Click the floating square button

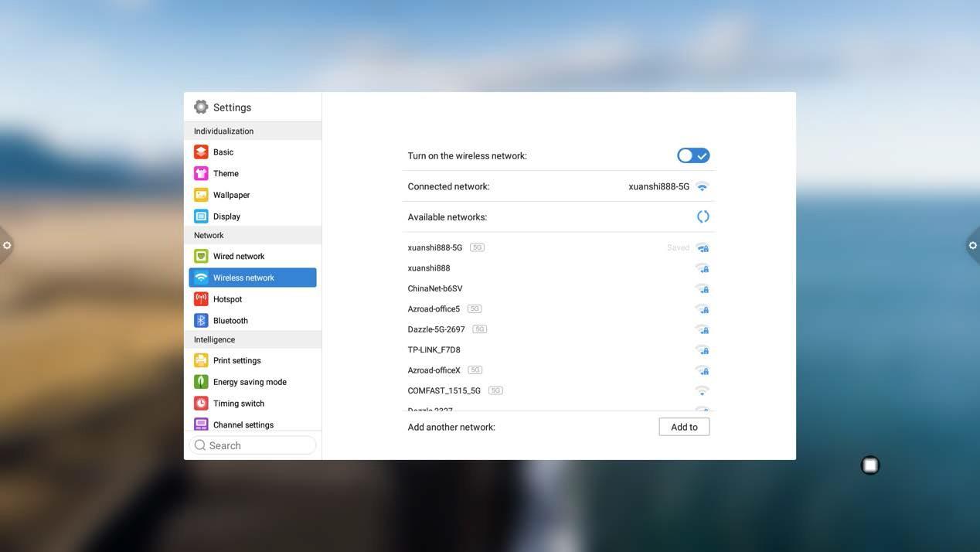pos(870,465)
